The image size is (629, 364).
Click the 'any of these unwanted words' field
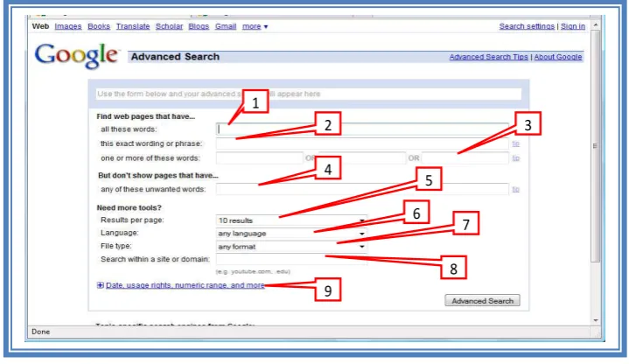tap(362, 189)
